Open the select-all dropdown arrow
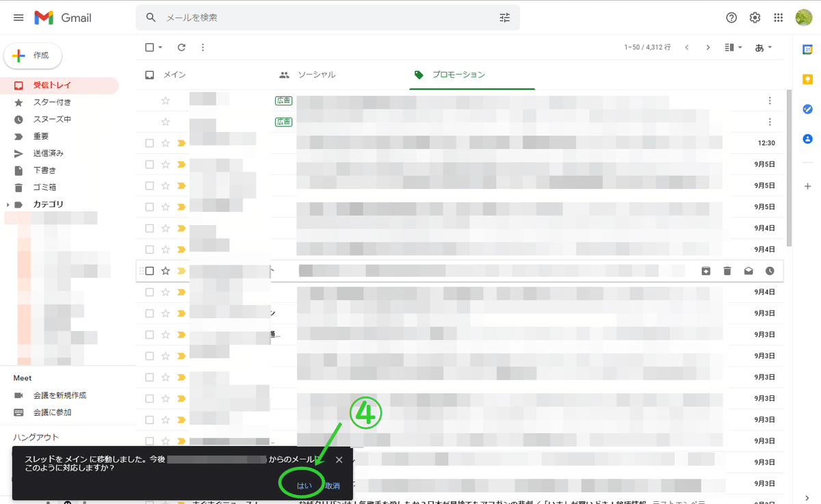The image size is (821, 504). [161, 47]
